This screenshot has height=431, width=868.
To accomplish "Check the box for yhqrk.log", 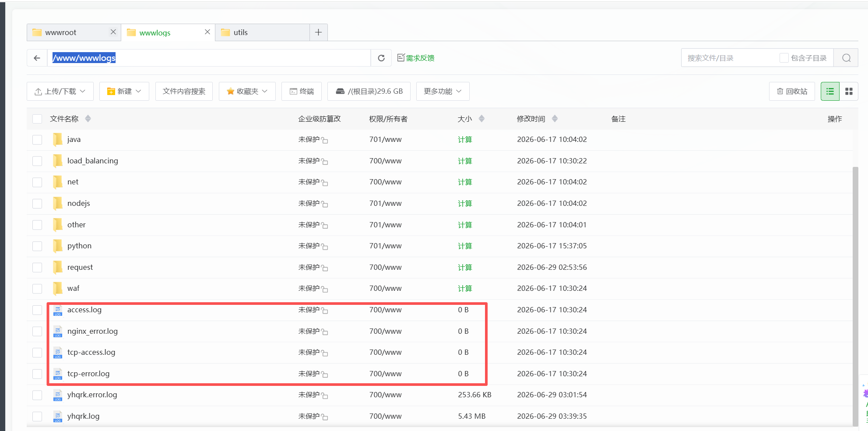I will [37, 417].
